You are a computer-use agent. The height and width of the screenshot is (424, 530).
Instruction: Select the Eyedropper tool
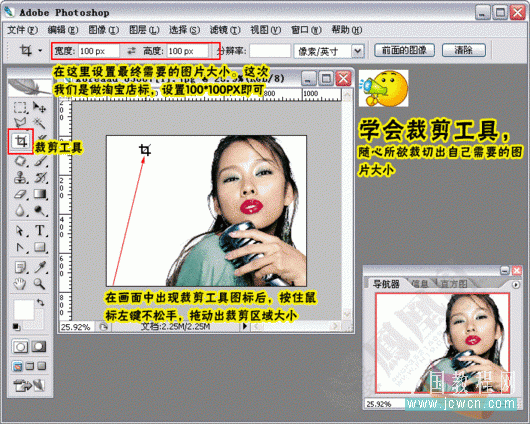(40, 267)
